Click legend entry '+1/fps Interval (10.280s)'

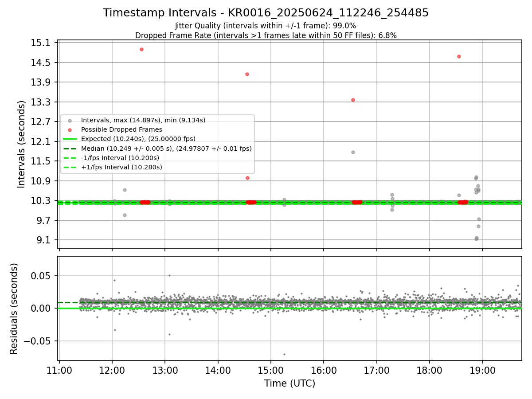(121, 167)
